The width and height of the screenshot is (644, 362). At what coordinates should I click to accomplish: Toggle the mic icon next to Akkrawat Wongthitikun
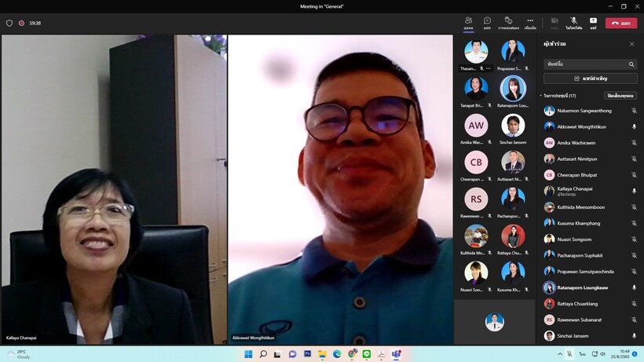pos(634,126)
